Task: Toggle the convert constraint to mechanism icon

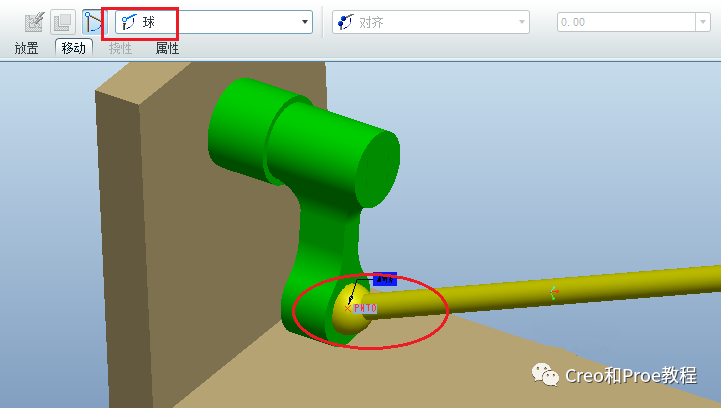Action: tap(93, 22)
